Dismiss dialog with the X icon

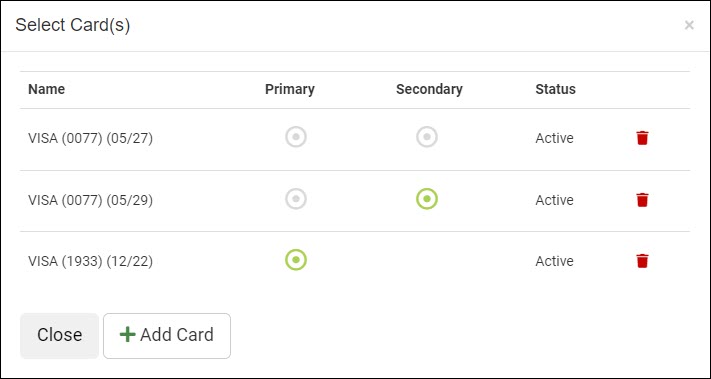(689, 25)
